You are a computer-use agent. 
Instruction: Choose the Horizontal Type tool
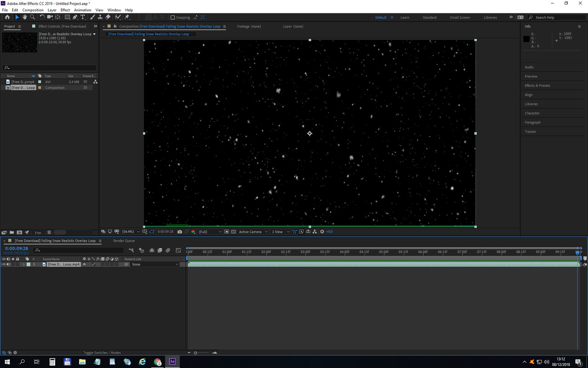point(83,17)
